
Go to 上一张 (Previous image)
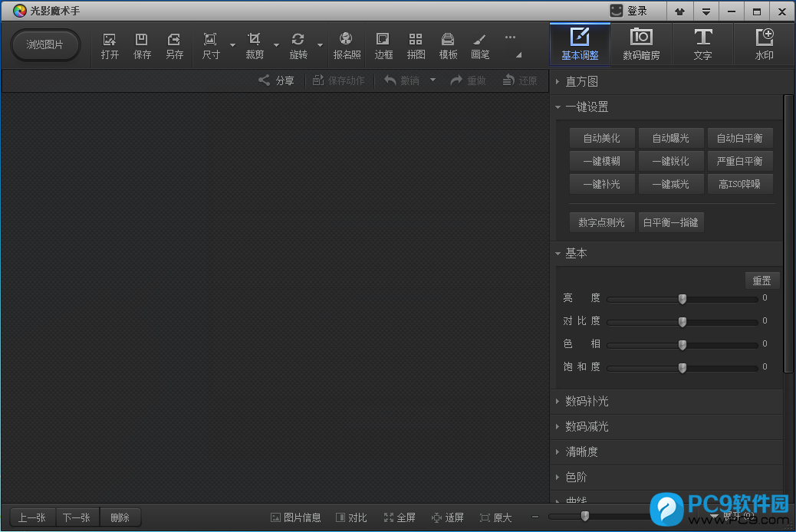click(32, 517)
